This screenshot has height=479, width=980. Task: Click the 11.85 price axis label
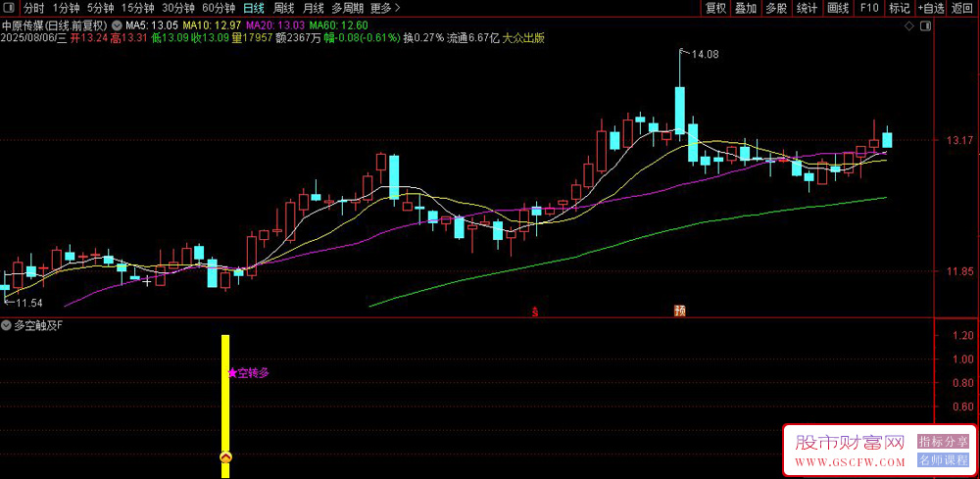point(958,271)
